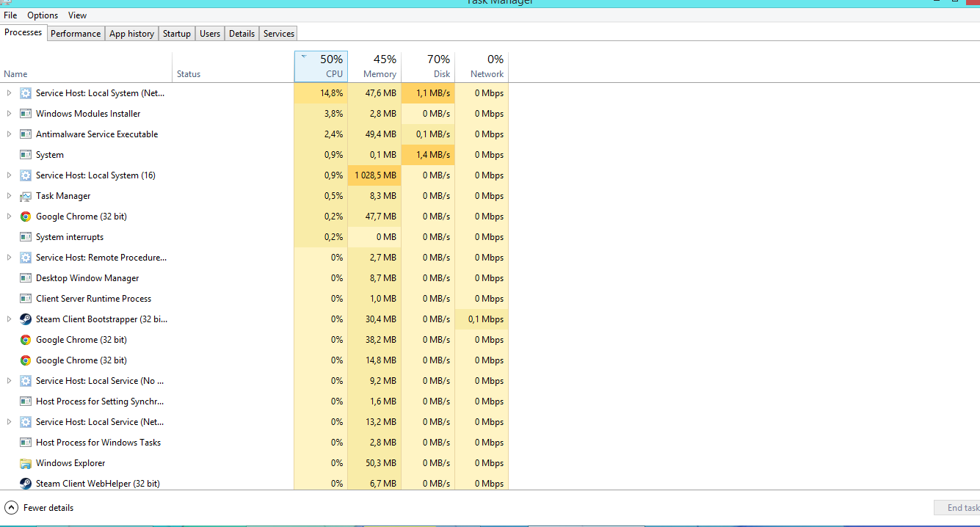The width and height of the screenshot is (980, 527).
Task: Click the Fewer details arrow icon
Action: pyautogui.click(x=11, y=508)
